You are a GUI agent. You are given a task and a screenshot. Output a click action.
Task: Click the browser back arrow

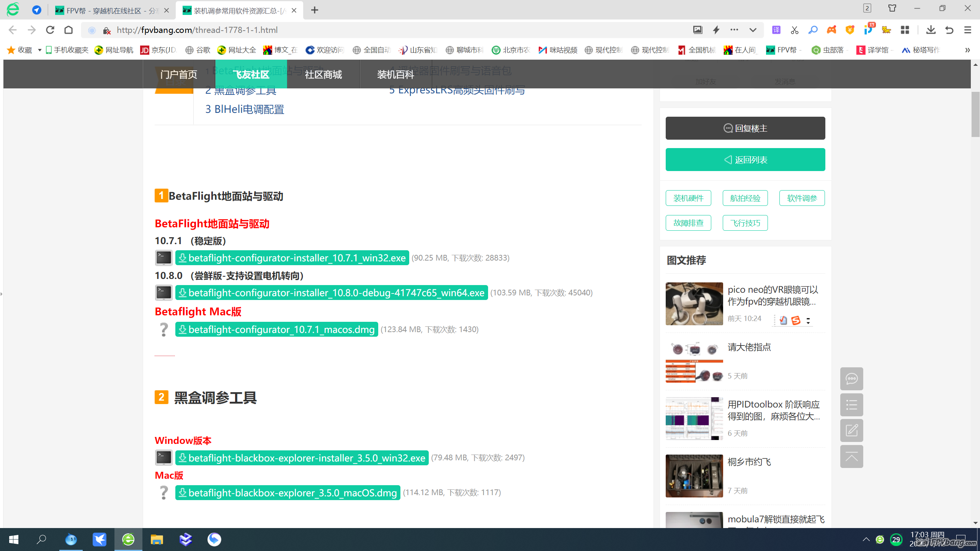(x=13, y=30)
